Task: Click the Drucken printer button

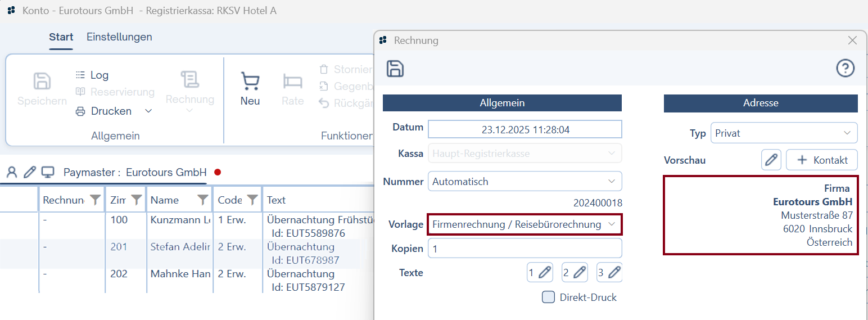Action: (104, 111)
